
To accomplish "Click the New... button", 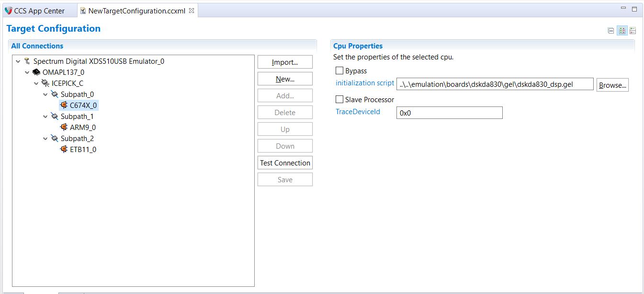I will (x=285, y=79).
